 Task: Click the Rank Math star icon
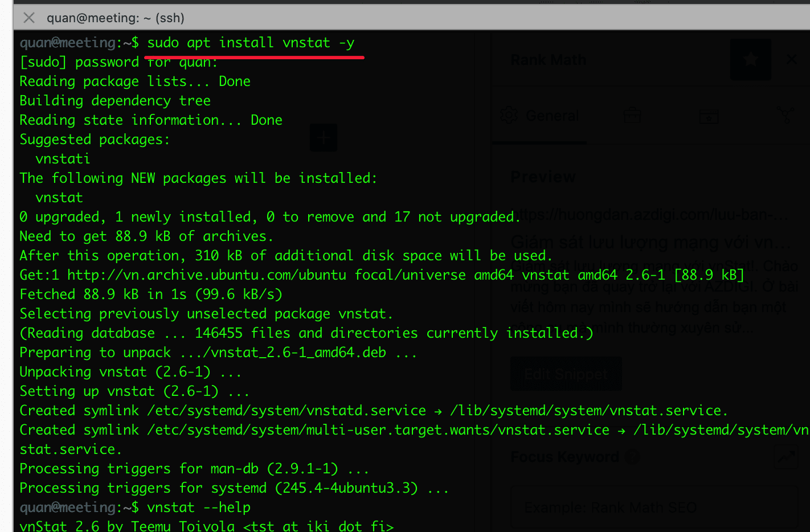click(x=750, y=59)
